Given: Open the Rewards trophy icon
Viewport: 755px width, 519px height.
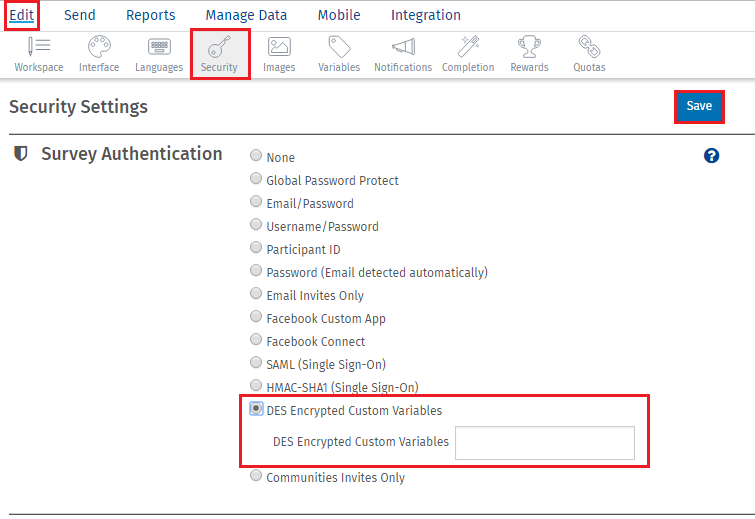Looking at the screenshot, I should click(x=529, y=54).
